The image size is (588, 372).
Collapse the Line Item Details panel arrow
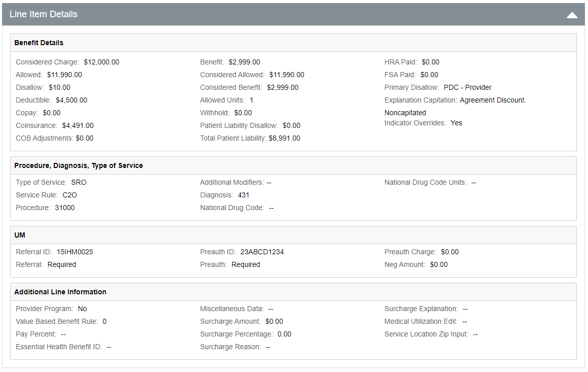coord(572,15)
